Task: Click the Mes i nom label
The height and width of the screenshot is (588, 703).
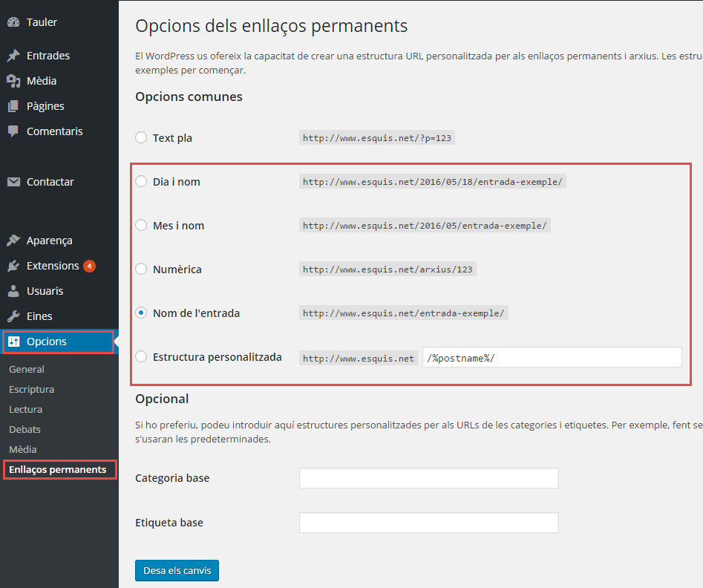Action: click(x=178, y=226)
